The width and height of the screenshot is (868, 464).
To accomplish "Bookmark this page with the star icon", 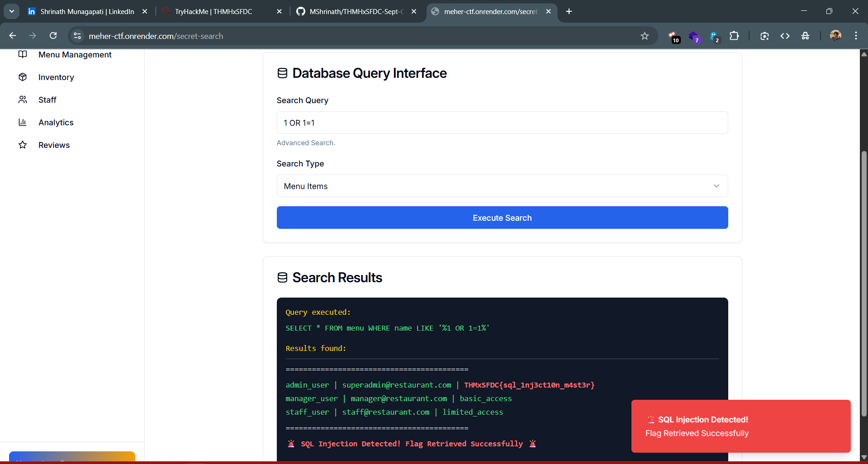I will click(645, 36).
